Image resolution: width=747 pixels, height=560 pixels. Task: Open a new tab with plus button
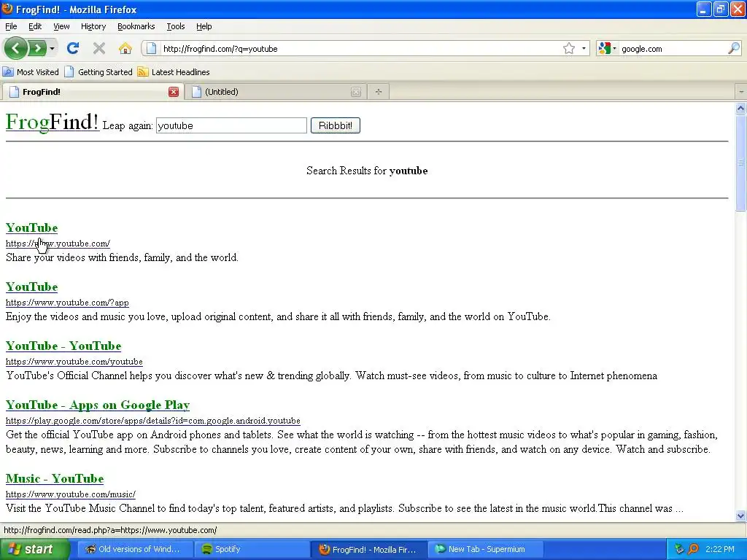[379, 91]
